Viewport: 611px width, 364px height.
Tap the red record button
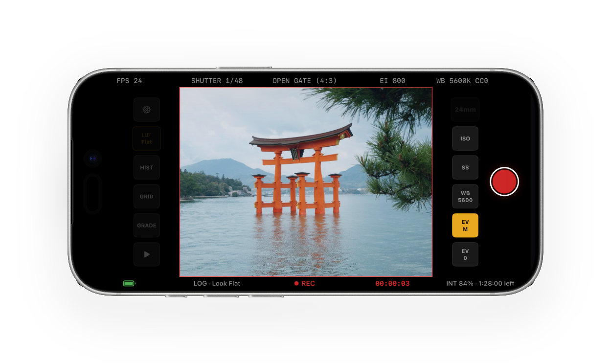click(504, 182)
